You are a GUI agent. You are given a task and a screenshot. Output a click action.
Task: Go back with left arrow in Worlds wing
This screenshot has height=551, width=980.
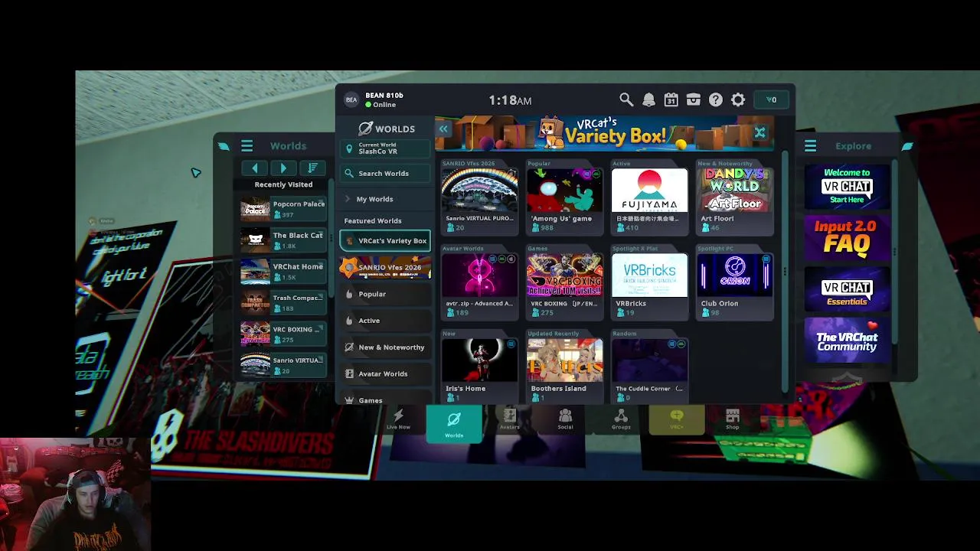[x=254, y=168]
